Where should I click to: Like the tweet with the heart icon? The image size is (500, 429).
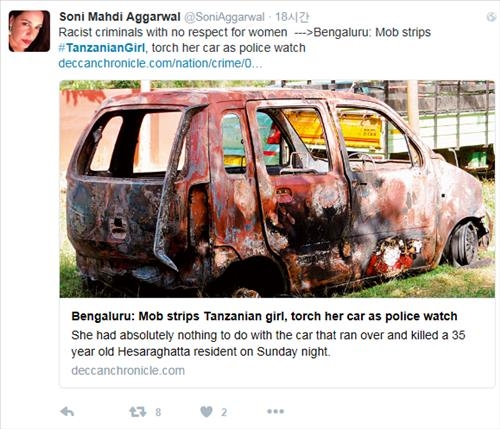click(x=206, y=412)
